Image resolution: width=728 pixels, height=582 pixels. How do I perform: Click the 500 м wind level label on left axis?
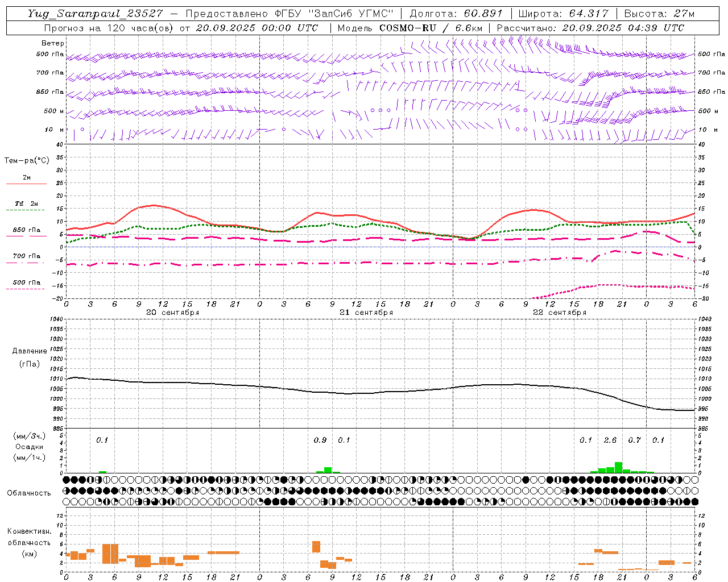pos(54,111)
